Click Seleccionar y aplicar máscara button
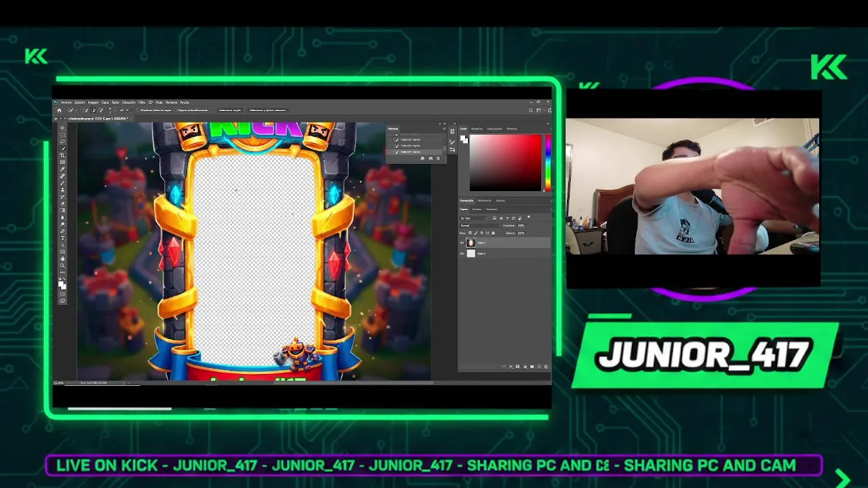Viewport: 868px width, 488px height. (268, 110)
